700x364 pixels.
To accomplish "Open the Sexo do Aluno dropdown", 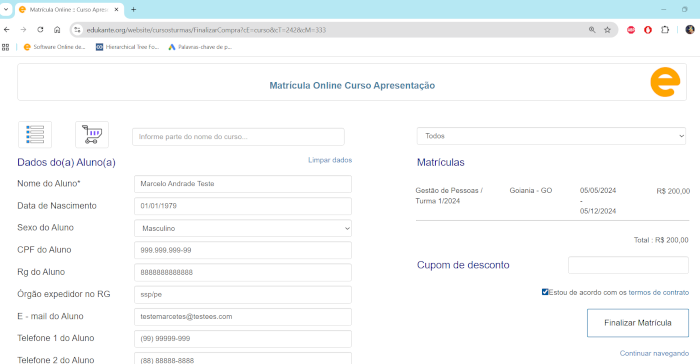I will click(x=243, y=228).
